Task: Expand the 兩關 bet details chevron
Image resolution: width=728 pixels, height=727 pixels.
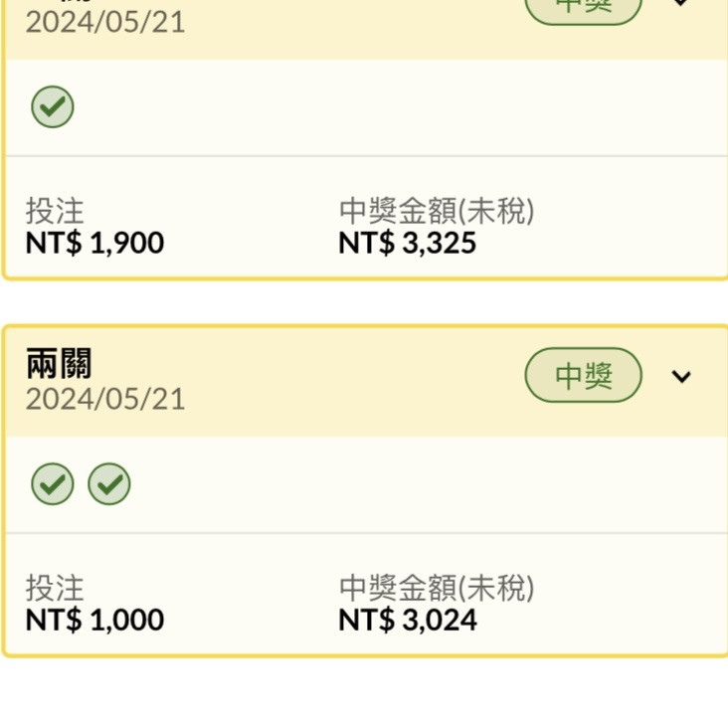Action: (681, 376)
